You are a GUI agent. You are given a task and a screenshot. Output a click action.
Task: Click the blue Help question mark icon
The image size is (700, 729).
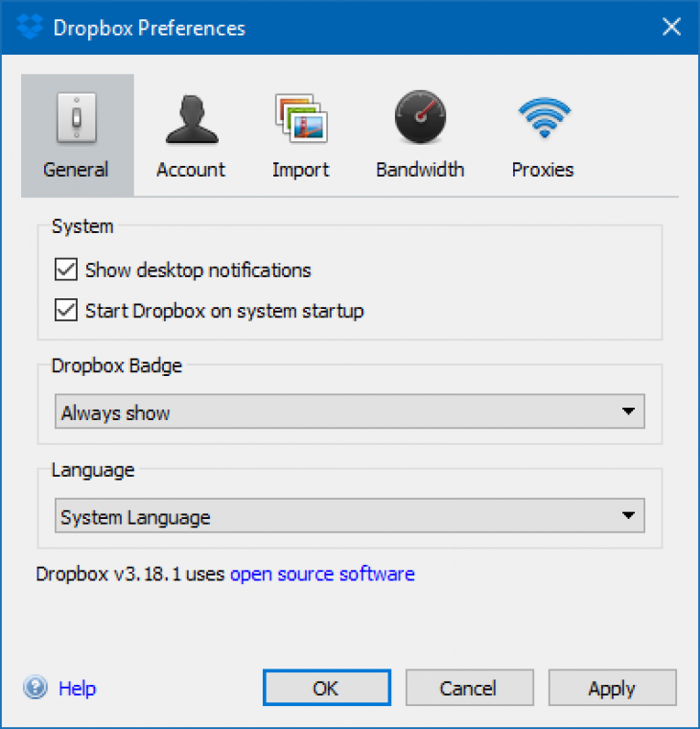[x=35, y=687]
